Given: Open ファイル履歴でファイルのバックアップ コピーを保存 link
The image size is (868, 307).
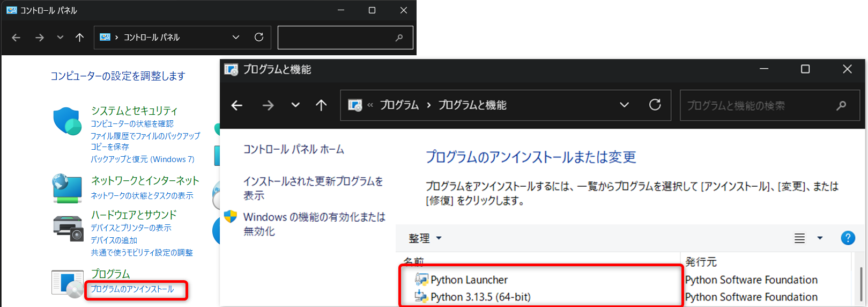Looking at the screenshot, I should (x=145, y=141).
